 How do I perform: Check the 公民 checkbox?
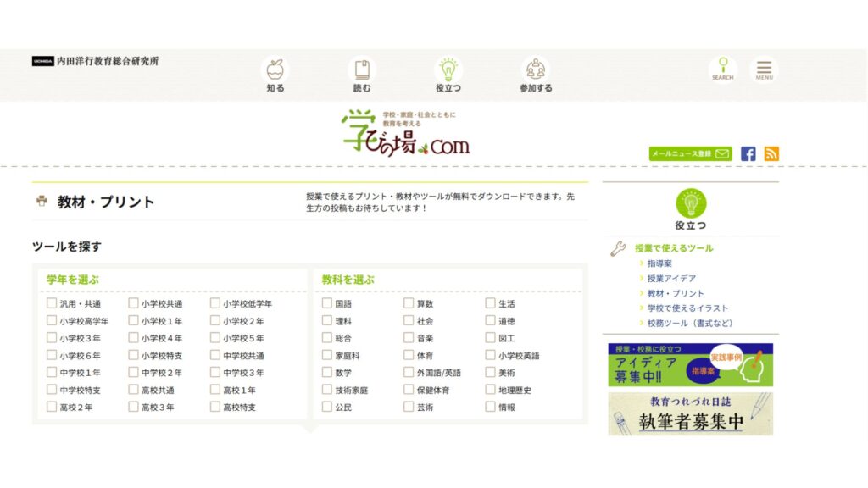pyautogui.click(x=327, y=407)
